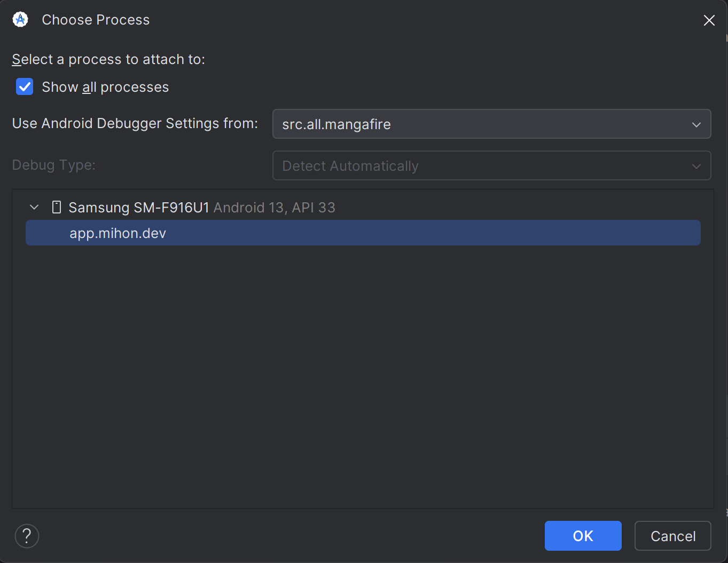Viewport: 728px width, 563px height.
Task: Select the app.mihon.dev process
Action: tap(118, 233)
